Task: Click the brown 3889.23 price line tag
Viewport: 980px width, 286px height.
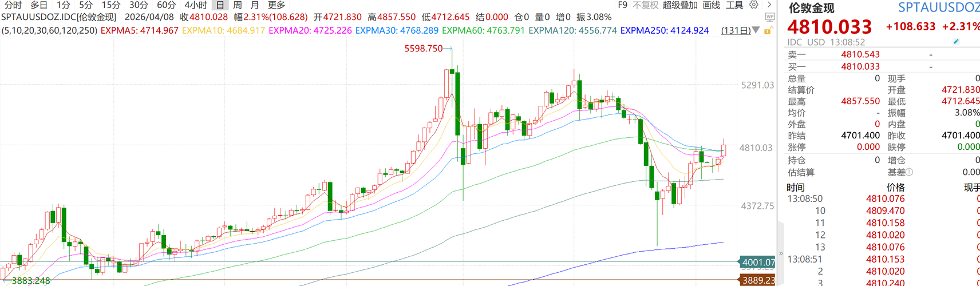Action: [x=758, y=280]
